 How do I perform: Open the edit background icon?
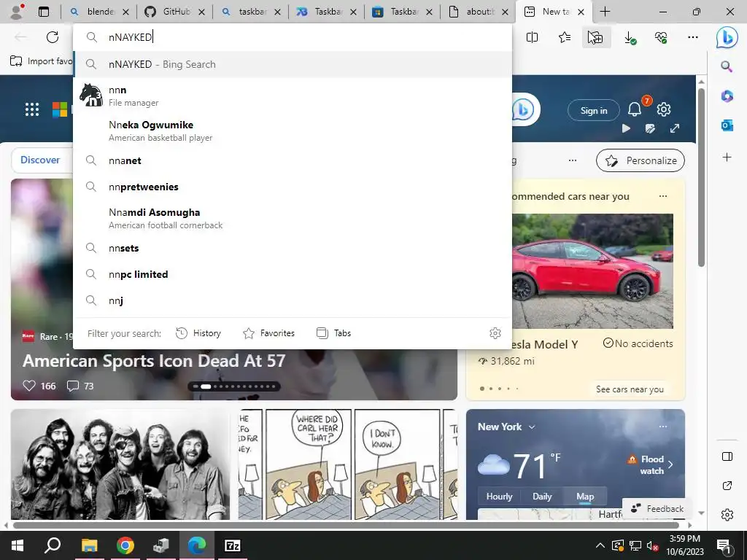tap(650, 128)
